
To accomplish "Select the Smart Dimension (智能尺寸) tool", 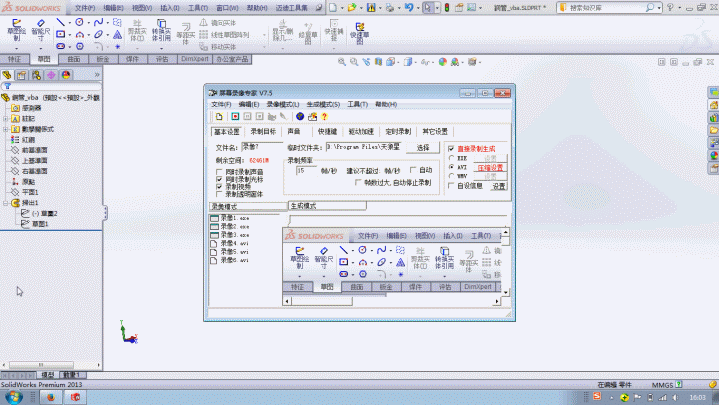I will (40, 30).
